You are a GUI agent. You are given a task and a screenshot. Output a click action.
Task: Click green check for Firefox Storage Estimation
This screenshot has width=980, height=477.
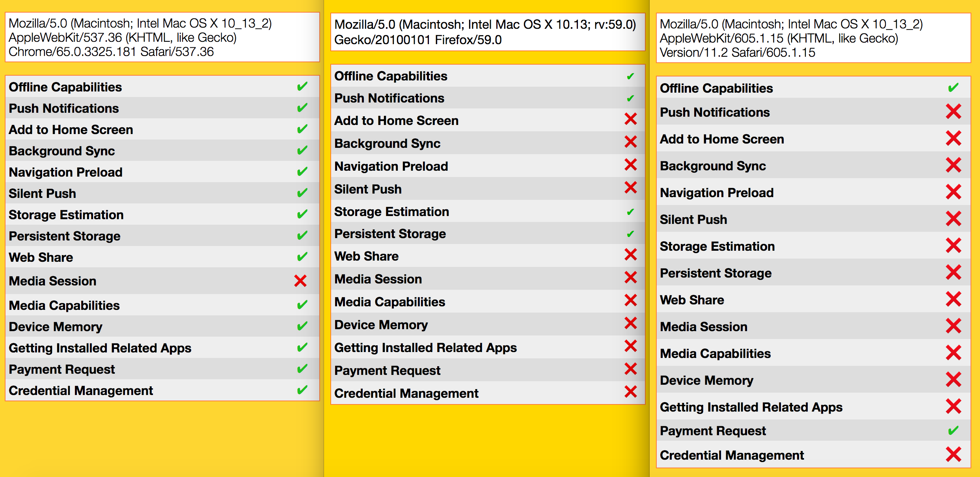[x=630, y=212]
